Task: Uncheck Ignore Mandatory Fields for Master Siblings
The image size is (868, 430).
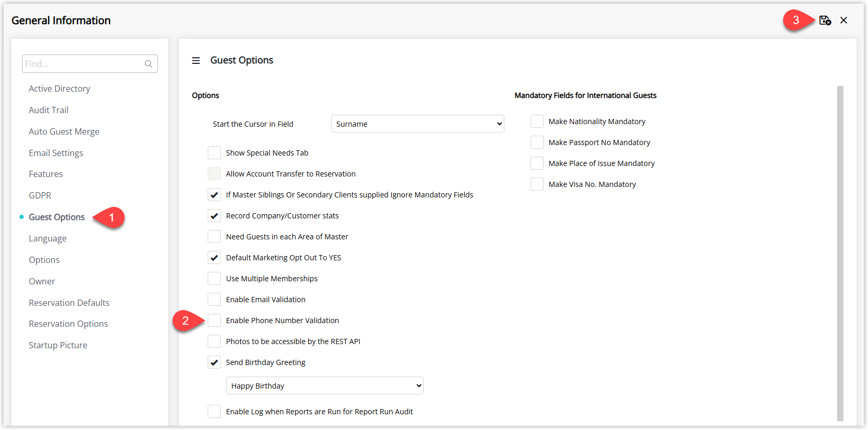Action: (x=214, y=195)
